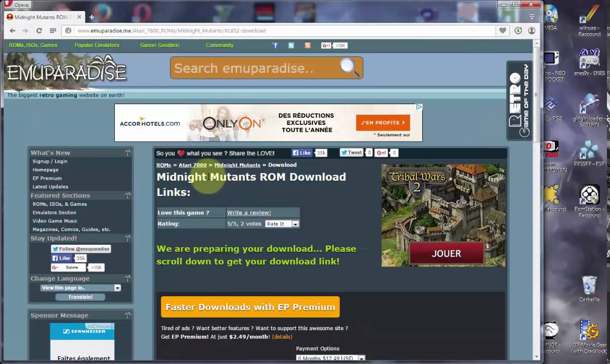Open the Payment Options dropdown
Viewport: 610px width, 364px height.
point(331,358)
